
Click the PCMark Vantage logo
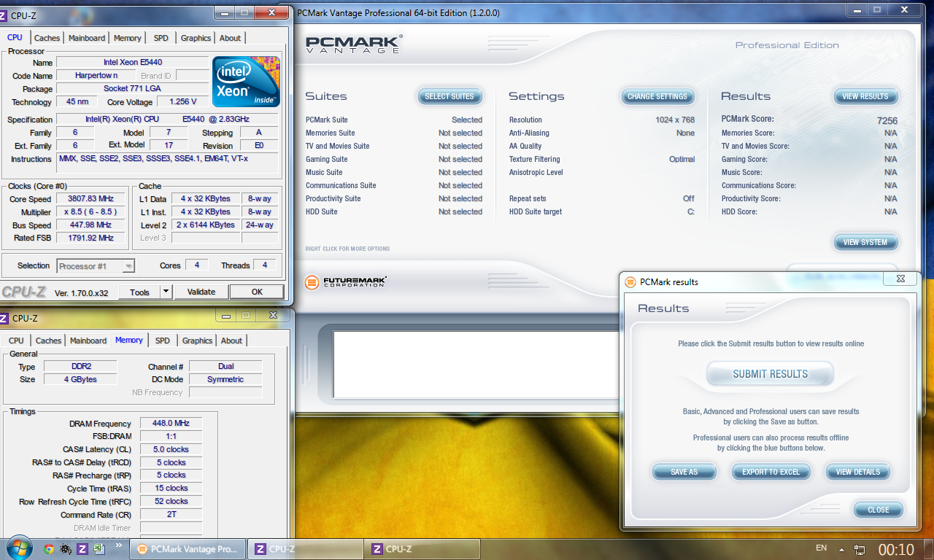(352, 44)
